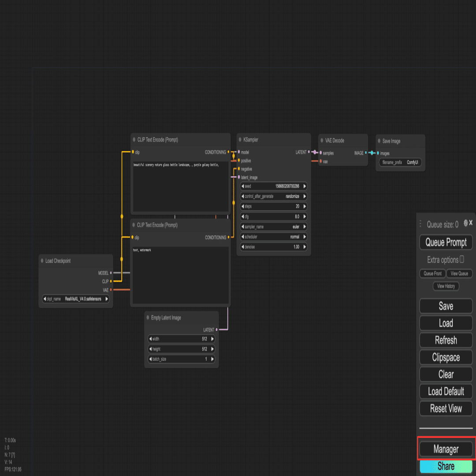Screen dimensions: 476x476
Task: Enable the Extra options checkbox
Action: (462, 259)
